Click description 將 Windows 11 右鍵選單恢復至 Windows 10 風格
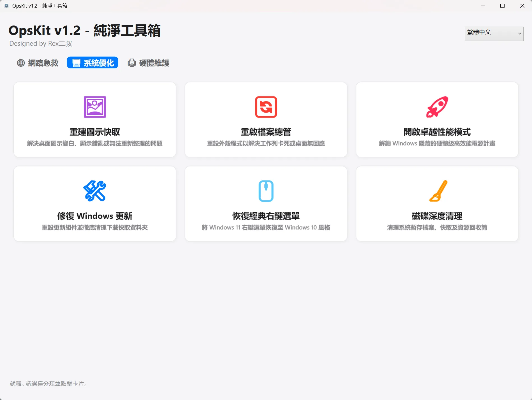Image resolution: width=532 pixels, height=400 pixels. point(266,228)
